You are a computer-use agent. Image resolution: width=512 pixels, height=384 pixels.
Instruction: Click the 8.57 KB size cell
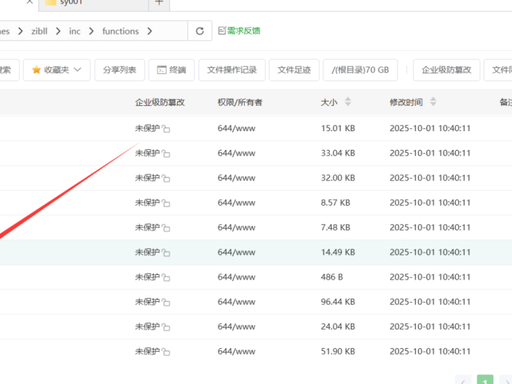(336, 203)
